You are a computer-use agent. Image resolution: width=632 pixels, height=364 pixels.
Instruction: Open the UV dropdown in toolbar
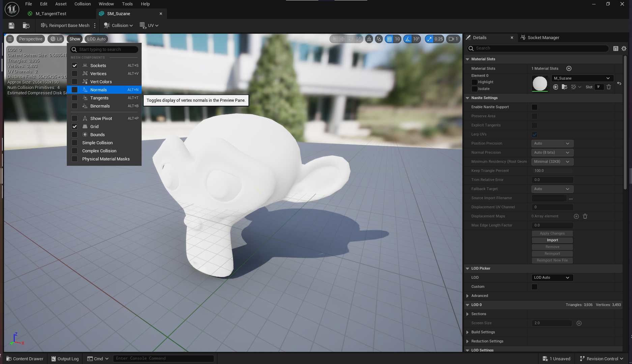(149, 26)
